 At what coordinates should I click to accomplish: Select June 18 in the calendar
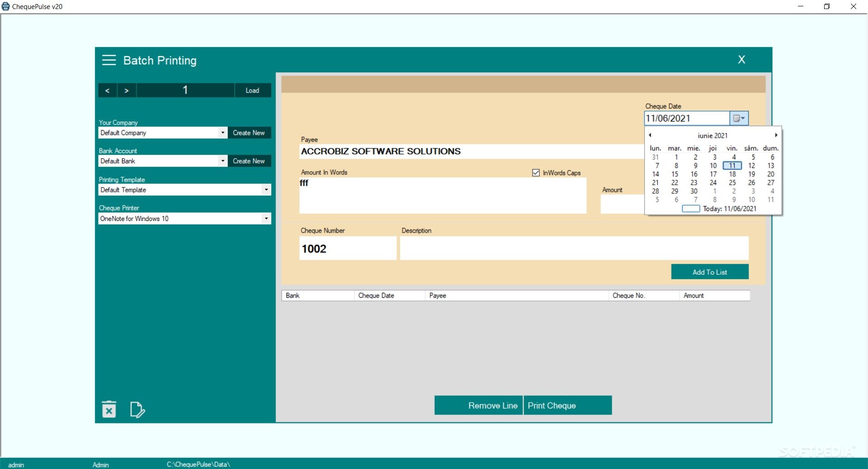[x=732, y=174]
